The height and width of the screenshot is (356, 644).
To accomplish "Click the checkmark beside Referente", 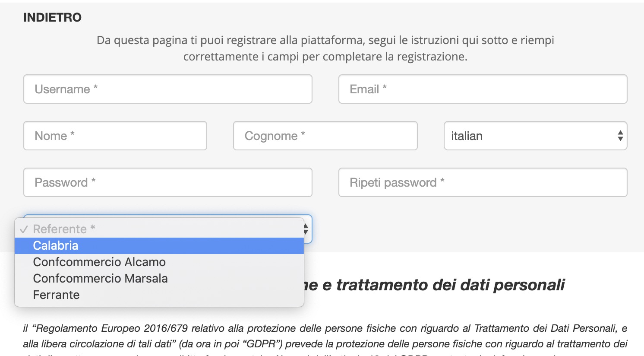I will pos(24,229).
